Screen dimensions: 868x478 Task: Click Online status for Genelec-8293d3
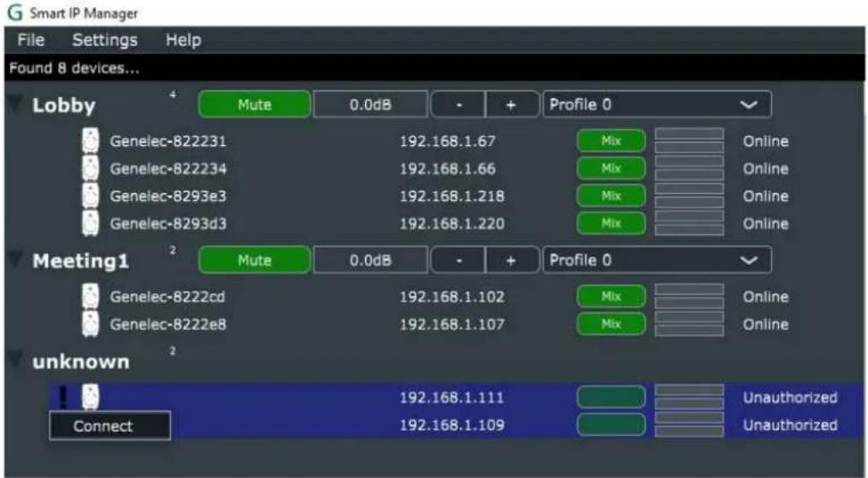(765, 224)
